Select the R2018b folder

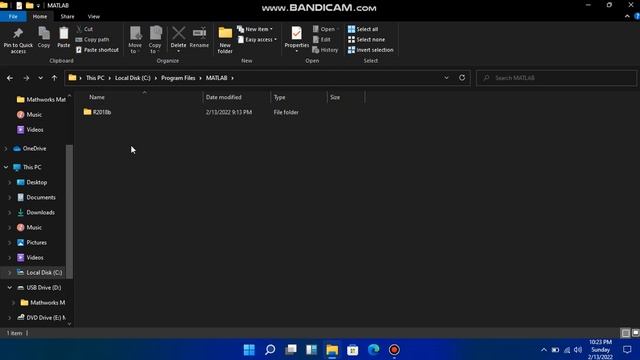pos(97,112)
